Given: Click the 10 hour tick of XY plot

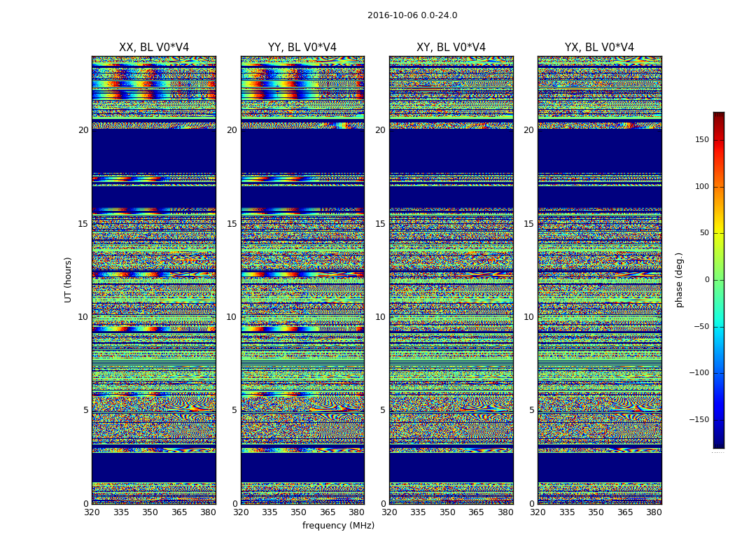Looking at the screenshot, I should point(381,317).
